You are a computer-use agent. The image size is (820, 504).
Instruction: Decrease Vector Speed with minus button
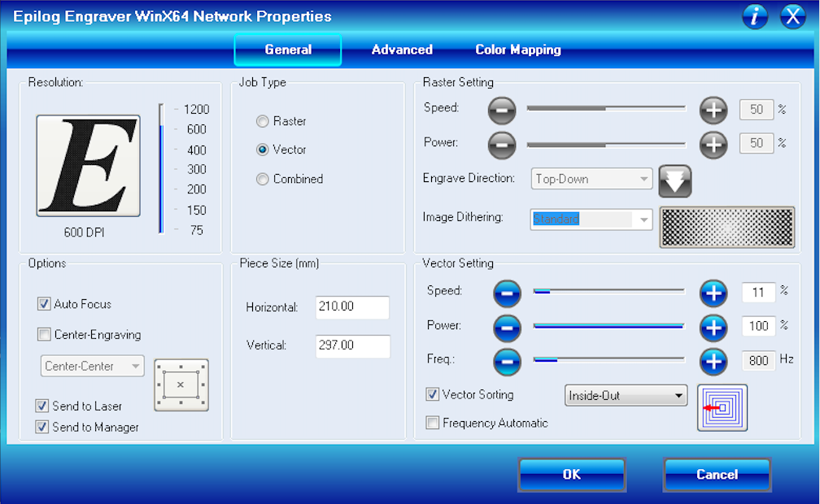click(507, 293)
